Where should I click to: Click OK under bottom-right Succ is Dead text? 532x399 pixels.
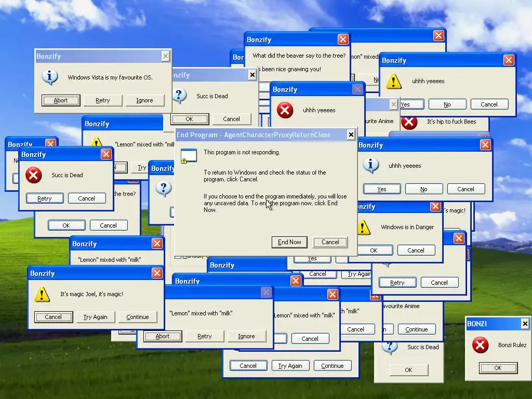409,370
